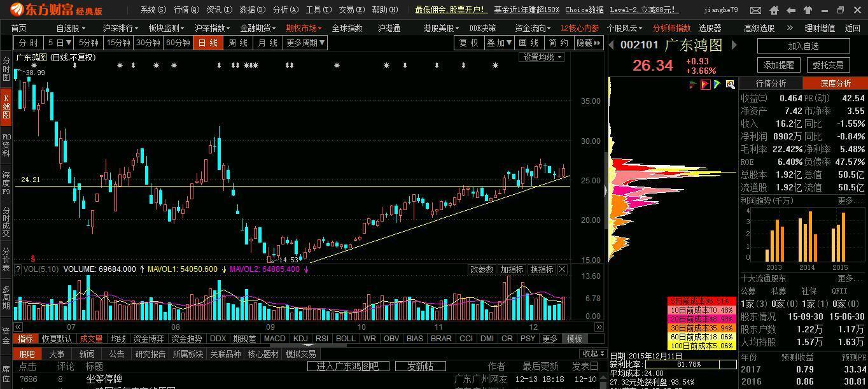Select the MACD indicator tab
Image resolution: width=868 pixels, height=389 pixels.
[275, 339]
